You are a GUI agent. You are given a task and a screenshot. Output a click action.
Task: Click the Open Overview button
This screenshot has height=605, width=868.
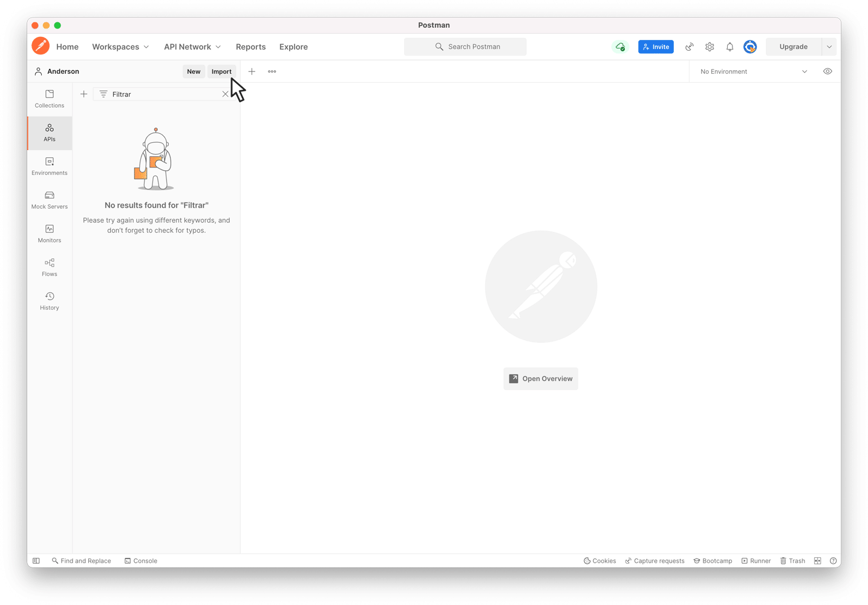pyautogui.click(x=541, y=379)
